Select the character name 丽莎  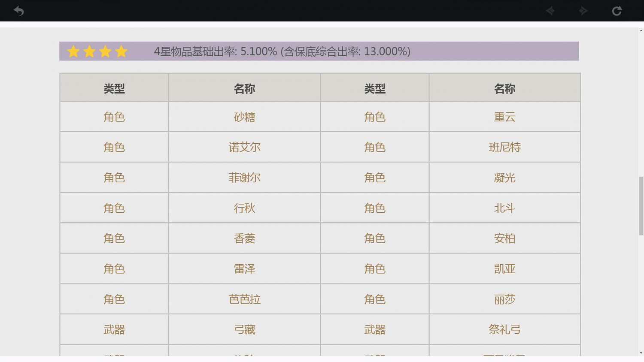[504, 299]
